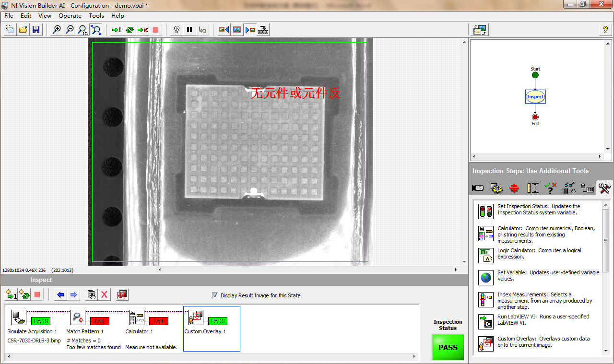Viewport: 614px width, 364px height.
Task: Open the Acquire Images camera tab icon
Action: tap(478, 188)
